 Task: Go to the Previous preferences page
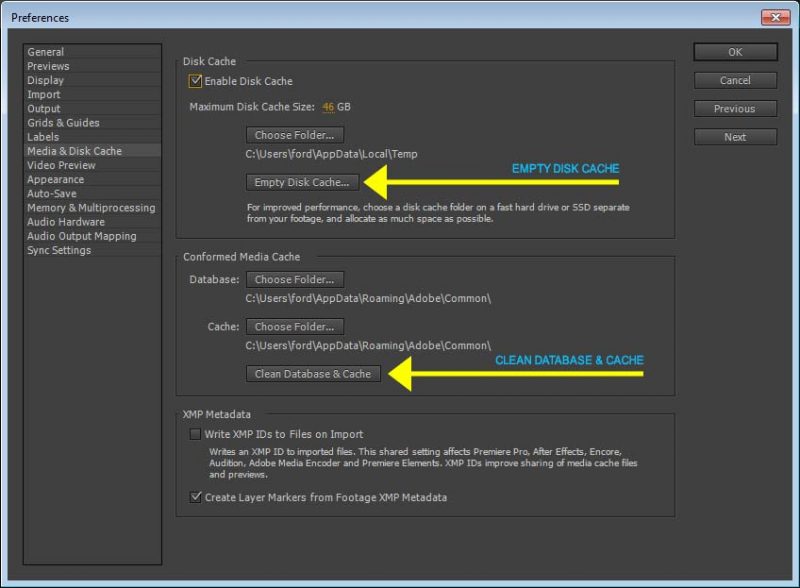[734, 108]
